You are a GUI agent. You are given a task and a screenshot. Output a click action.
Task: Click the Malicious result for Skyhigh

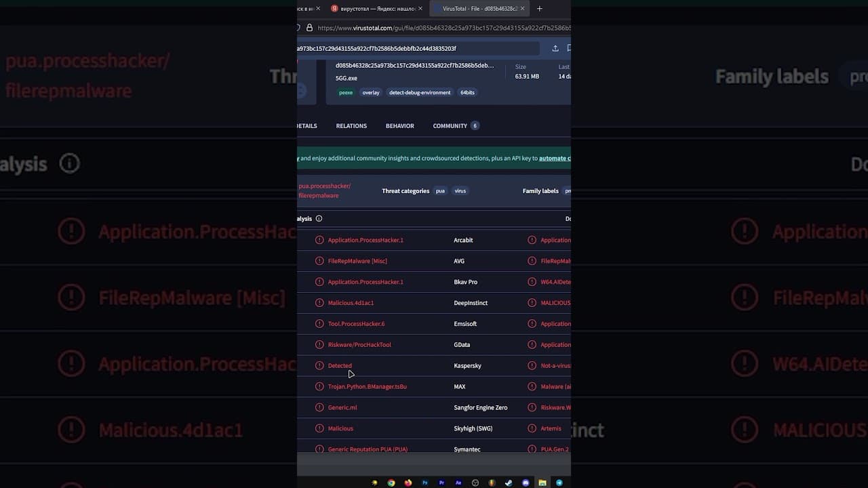click(x=340, y=428)
